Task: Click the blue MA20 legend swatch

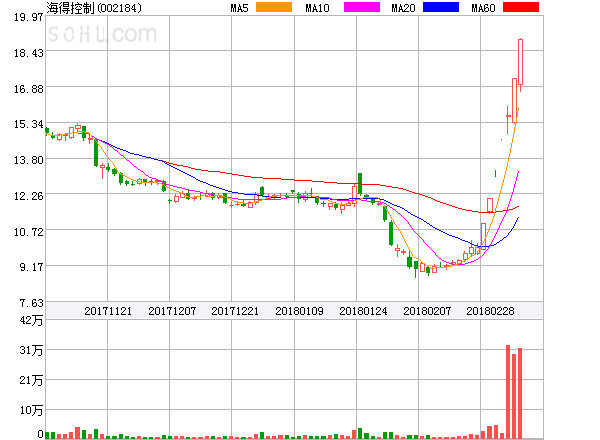Action: coord(441,7)
